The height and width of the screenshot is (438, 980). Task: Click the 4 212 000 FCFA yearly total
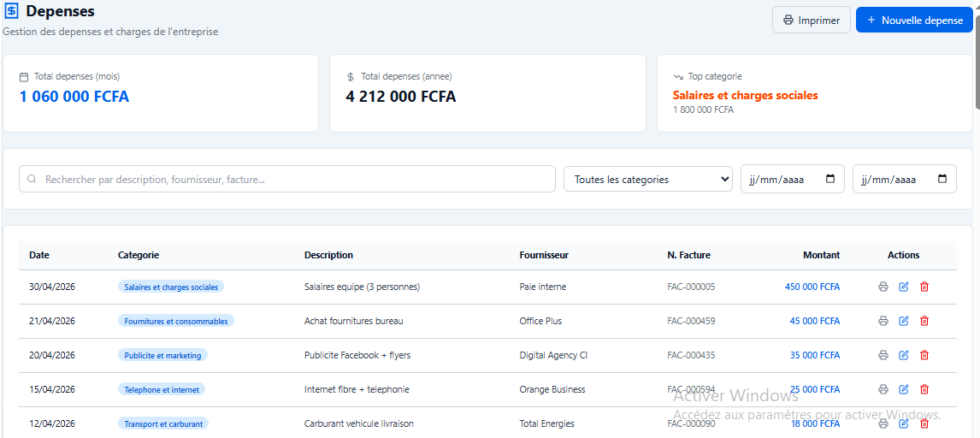tap(400, 97)
